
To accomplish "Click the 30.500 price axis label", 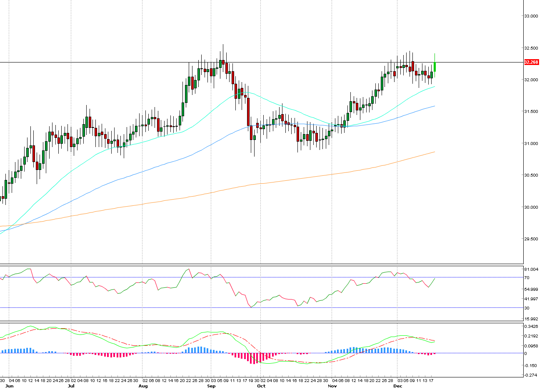I will click(x=532, y=175).
